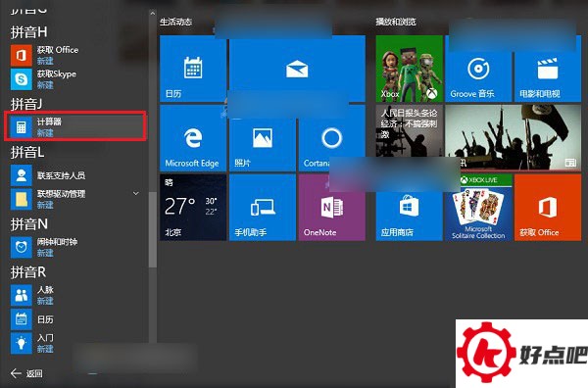Open the Phone Companion 手机助手 tile

[263, 208]
